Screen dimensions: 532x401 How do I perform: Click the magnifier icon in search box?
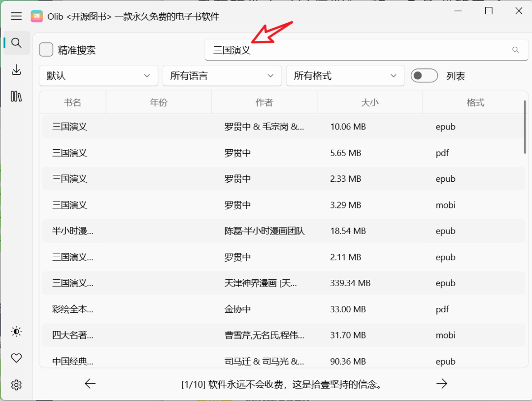(515, 50)
